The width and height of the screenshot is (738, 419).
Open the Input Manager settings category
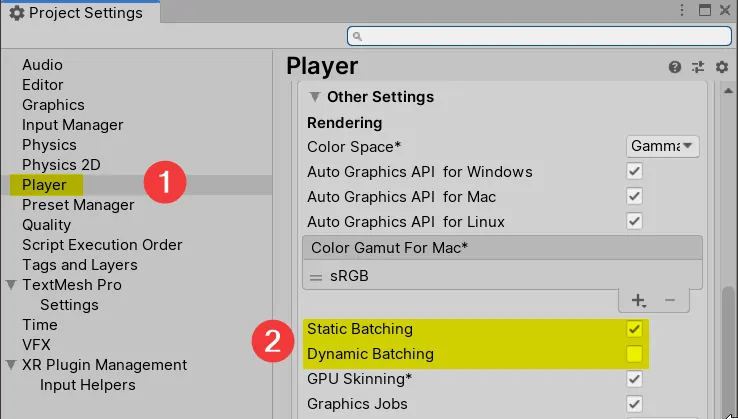click(x=72, y=125)
